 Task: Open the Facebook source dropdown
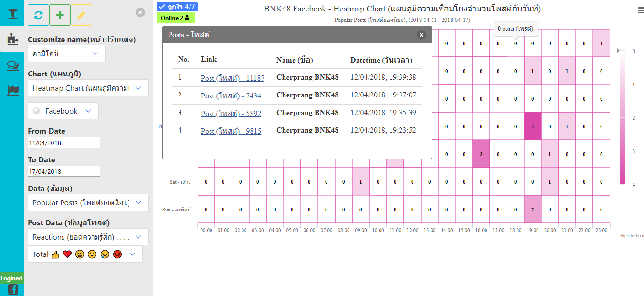(x=63, y=111)
